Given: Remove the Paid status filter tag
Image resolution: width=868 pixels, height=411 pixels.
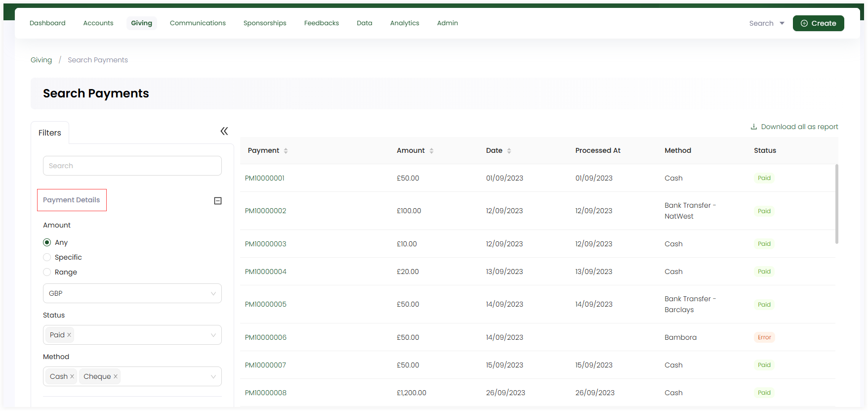Looking at the screenshot, I should (x=69, y=335).
